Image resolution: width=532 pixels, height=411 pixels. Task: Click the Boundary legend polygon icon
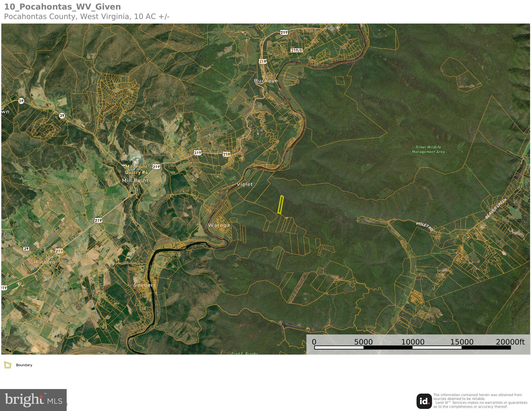(x=8, y=365)
